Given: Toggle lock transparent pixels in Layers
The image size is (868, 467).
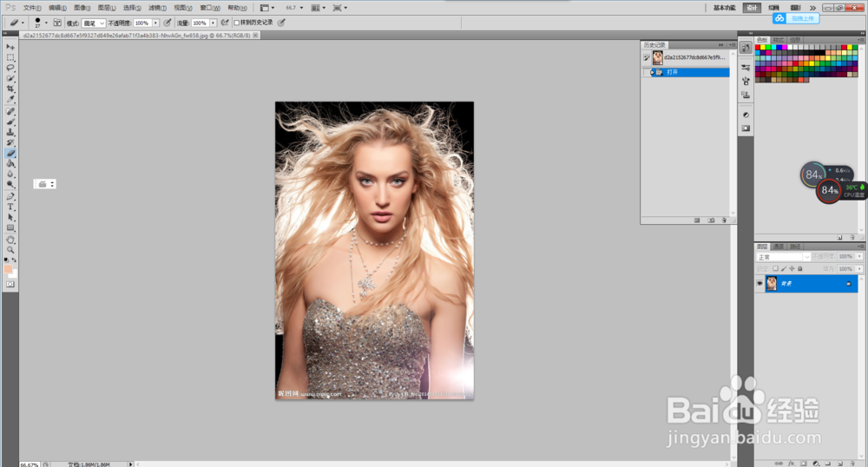Looking at the screenshot, I should (x=775, y=269).
